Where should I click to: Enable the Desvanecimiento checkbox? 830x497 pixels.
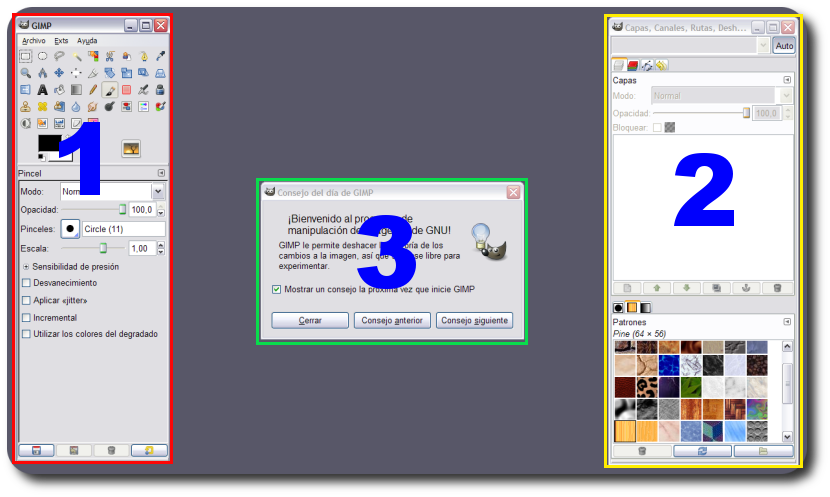[x=26, y=283]
